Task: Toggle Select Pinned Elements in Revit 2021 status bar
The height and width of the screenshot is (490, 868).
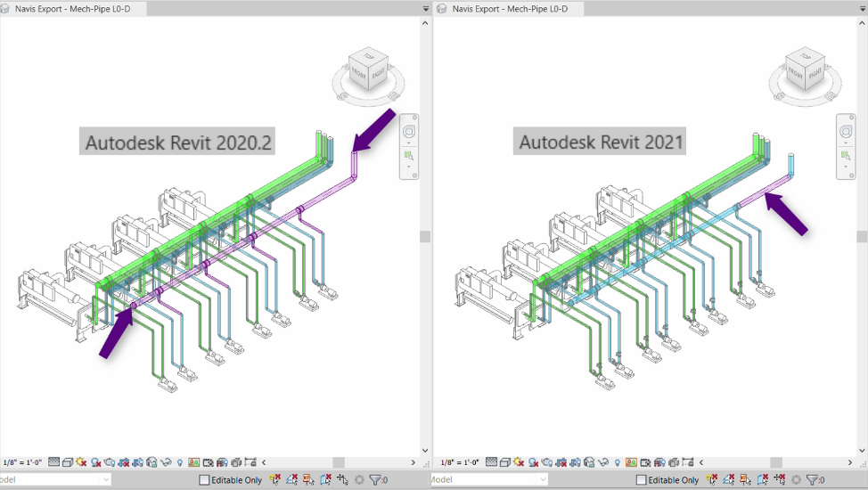Action: [x=746, y=479]
